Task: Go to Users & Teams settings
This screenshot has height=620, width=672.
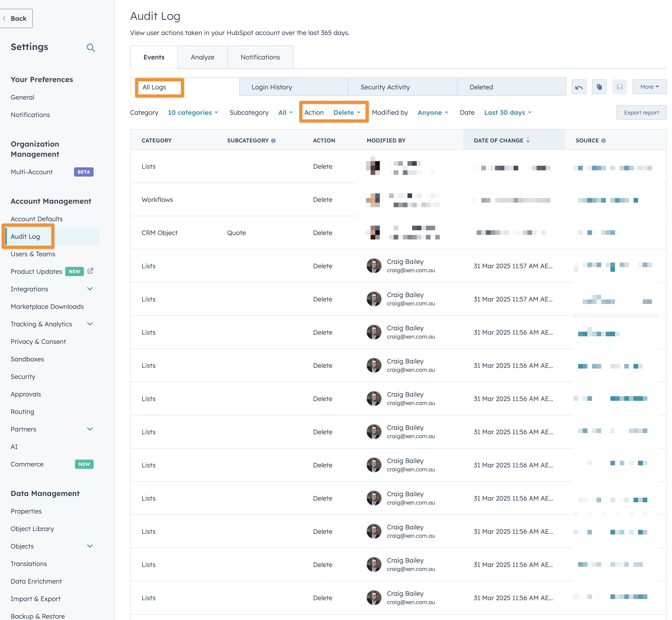Action: pos(33,254)
